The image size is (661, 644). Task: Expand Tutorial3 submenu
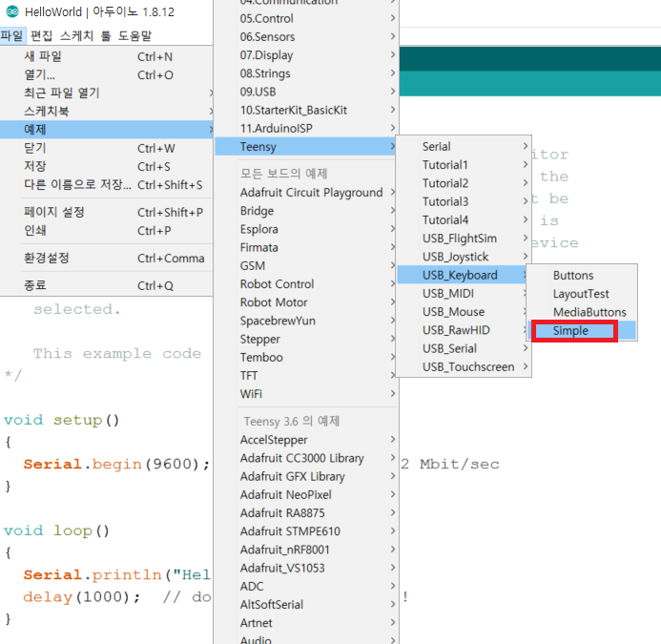point(464,201)
